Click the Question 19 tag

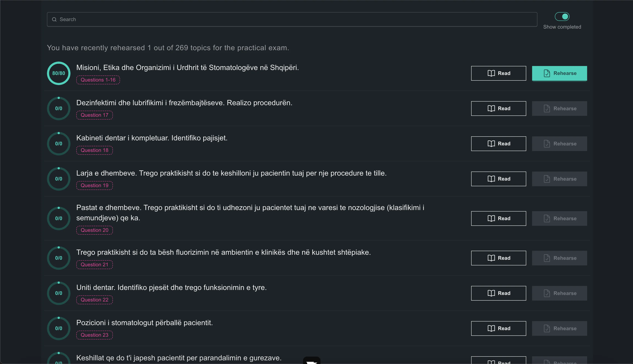point(94,185)
